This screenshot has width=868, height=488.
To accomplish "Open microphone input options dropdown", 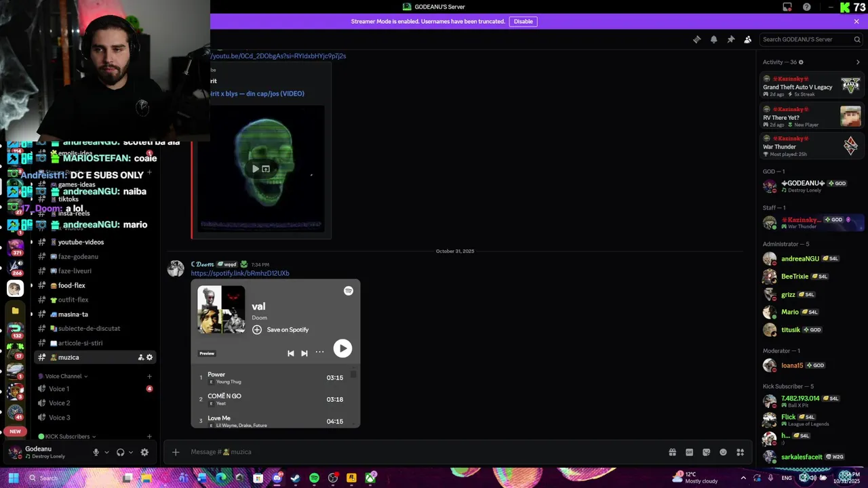I will (x=106, y=452).
